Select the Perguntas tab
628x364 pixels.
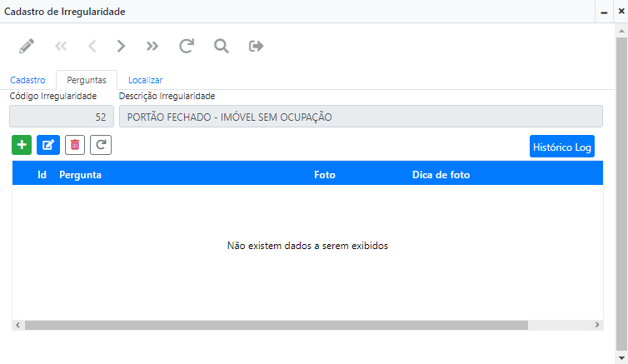87,80
